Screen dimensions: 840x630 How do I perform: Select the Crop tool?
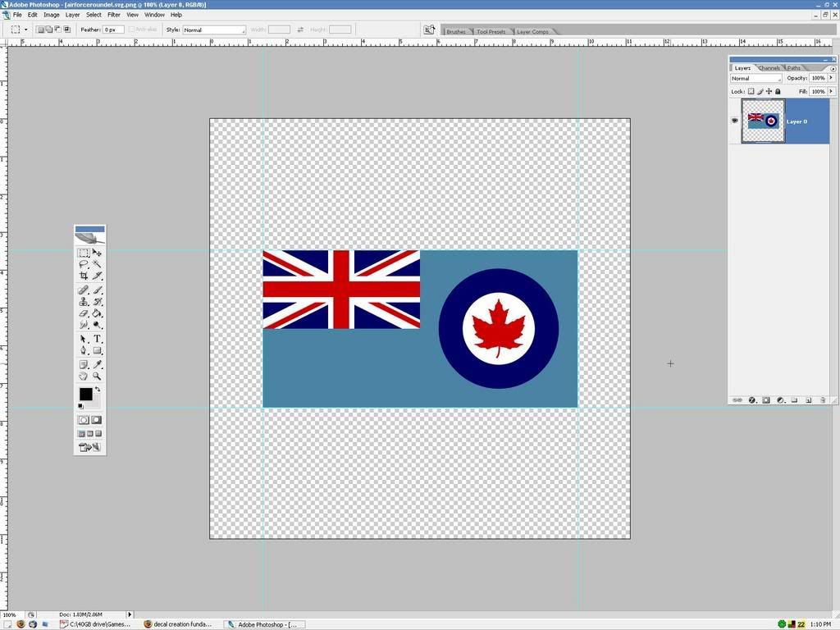tap(84, 276)
